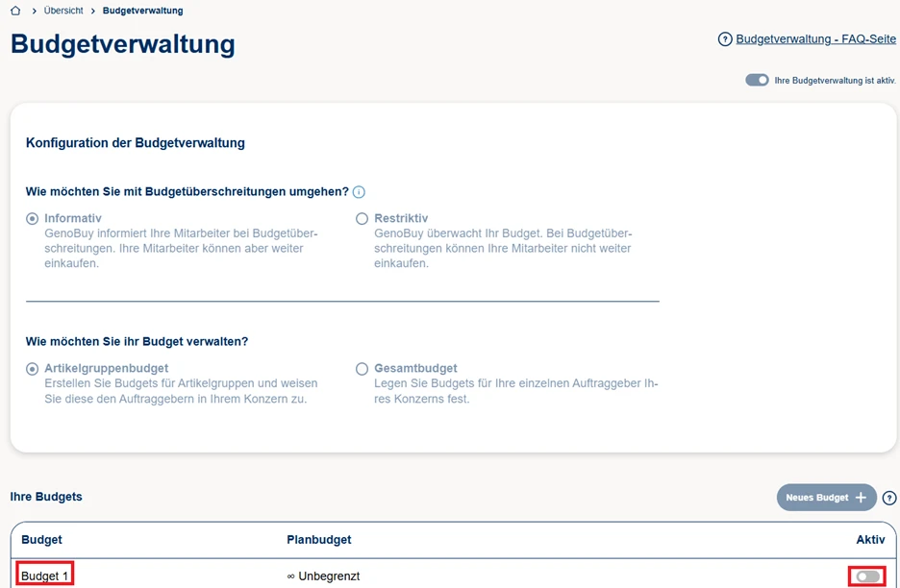Choose the Restriktiv radio option
The height and width of the screenshot is (588, 900).
(362, 219)
